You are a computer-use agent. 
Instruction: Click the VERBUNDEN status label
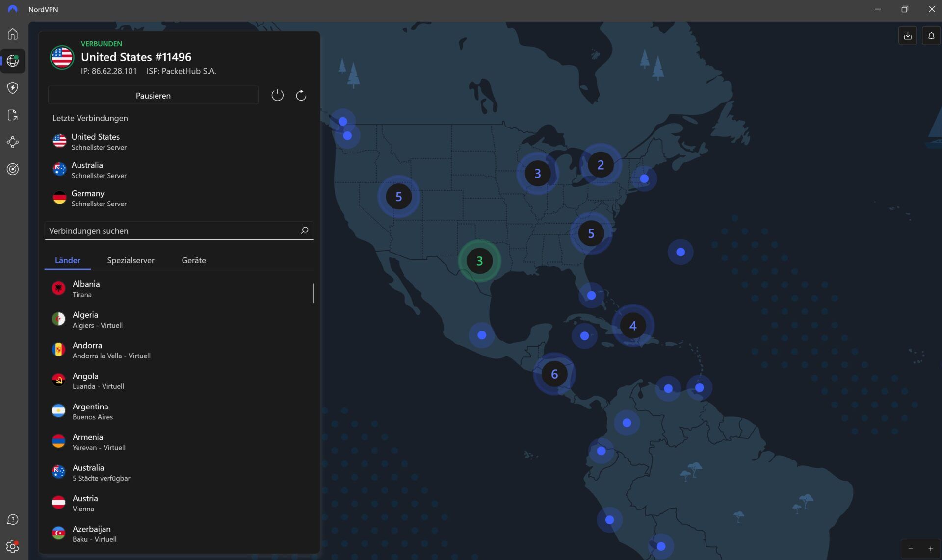[102, 44]
